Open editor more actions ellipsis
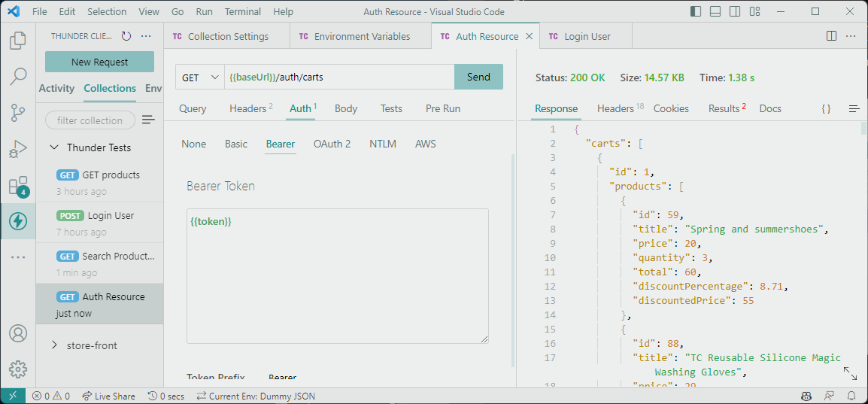Screen dimensions: 868x404 [x=851, y=36]
